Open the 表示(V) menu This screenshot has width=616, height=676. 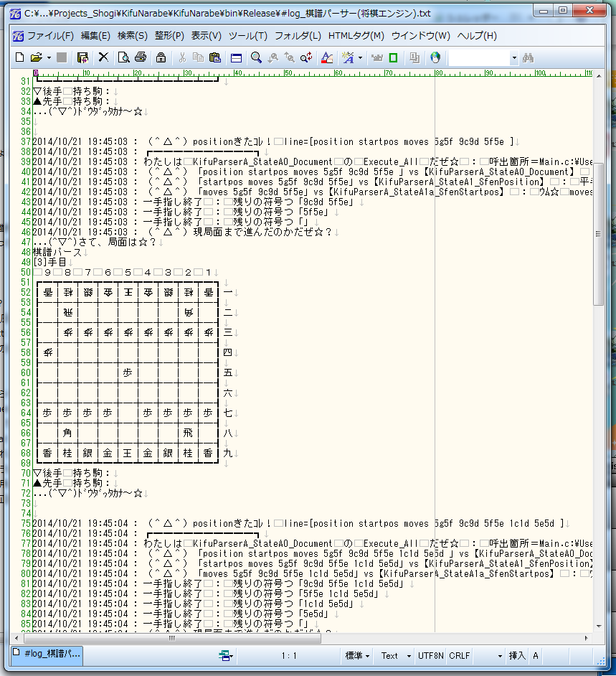click(x=207, y=36)
